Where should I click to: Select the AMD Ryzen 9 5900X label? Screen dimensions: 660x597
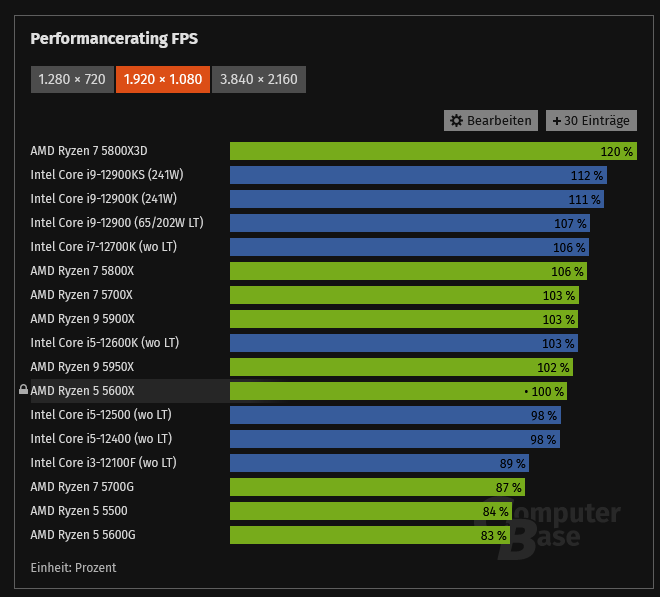pos(82,319)
